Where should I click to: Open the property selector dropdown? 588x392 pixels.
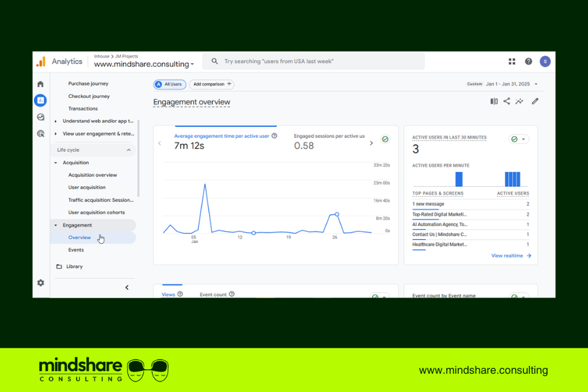[144, 64]
